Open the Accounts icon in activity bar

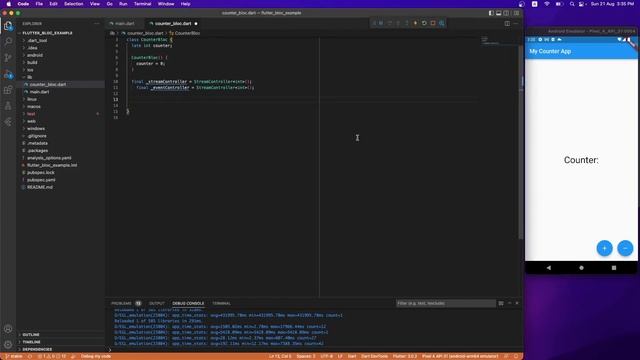pos(8,329)
